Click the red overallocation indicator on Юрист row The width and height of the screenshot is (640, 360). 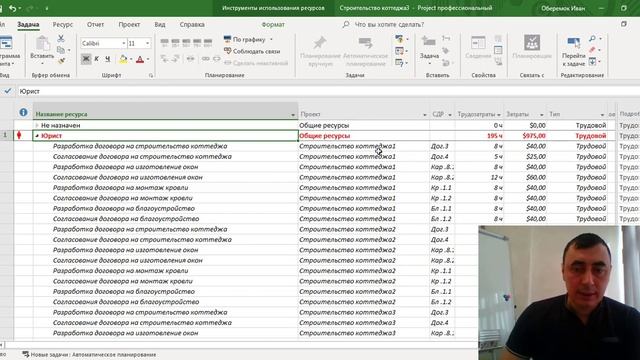click(19, 135)
